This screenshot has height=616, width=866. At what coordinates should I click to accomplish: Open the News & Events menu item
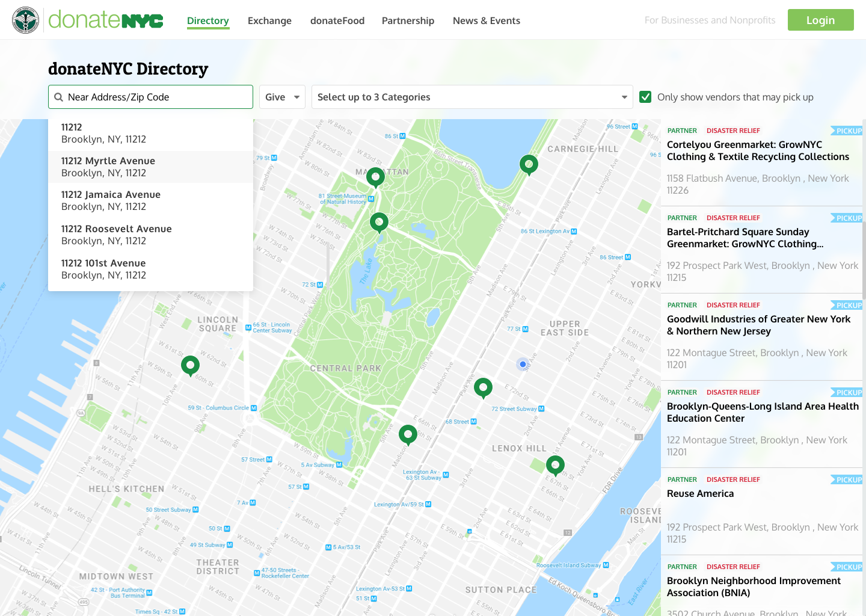487,20
